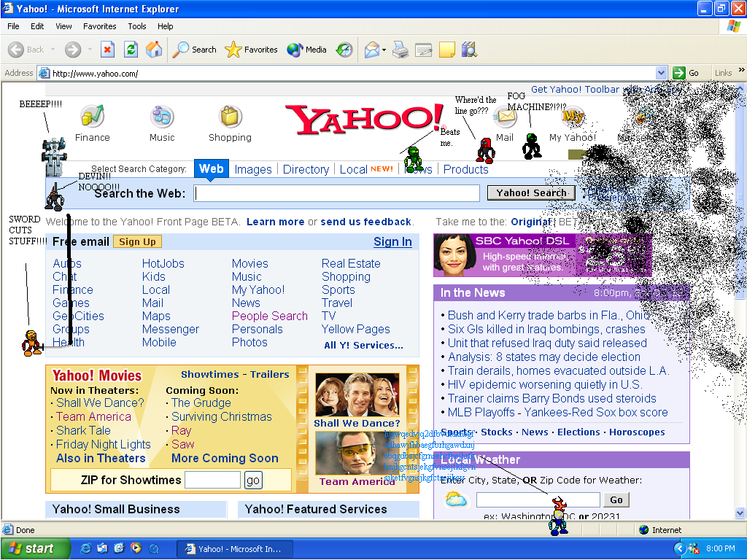This screenshot has width=747, height=560.
Task: Select the Web search category tab
Action: pos(211,168)
